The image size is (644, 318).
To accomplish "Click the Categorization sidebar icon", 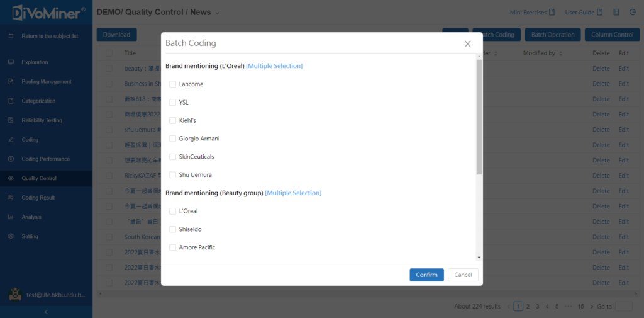I will coord(11,101).
